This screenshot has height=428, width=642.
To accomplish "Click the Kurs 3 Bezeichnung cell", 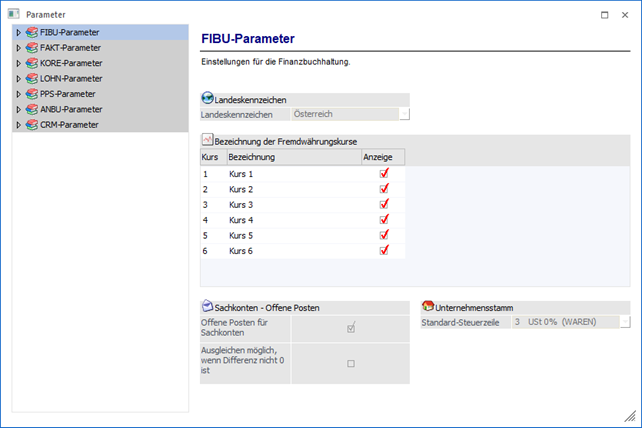I will pyautogui.click(x=293, y=205).
